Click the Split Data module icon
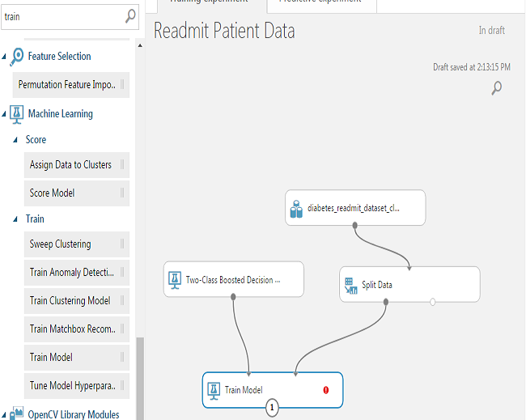This screenshot has width=526, height=420. pos(350,286)
